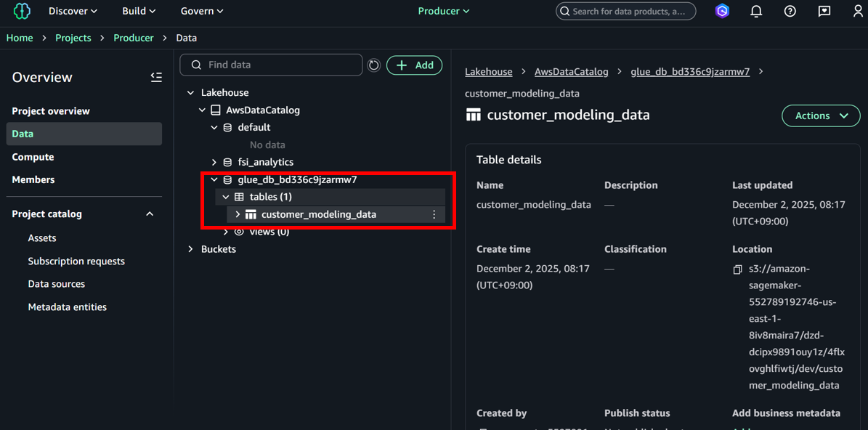
Task: Click the AwsDataCatalog book icon
Action: 215,110
